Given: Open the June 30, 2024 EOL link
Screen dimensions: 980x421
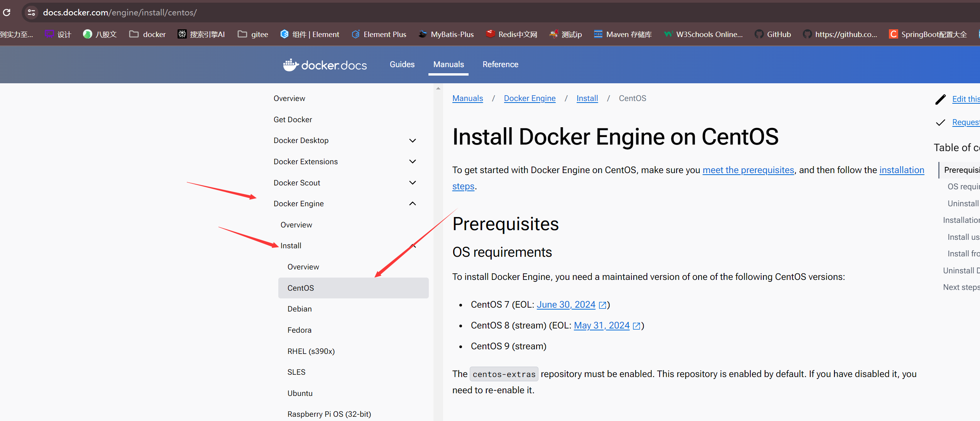Looking at the screenshot, I should coord(566,305).
